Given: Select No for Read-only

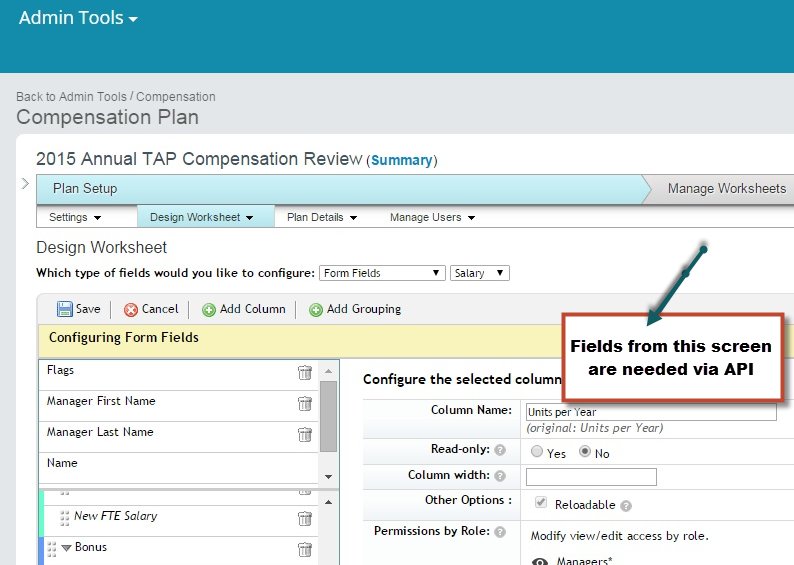Looking at the screenshot, I should pos(585,451).
